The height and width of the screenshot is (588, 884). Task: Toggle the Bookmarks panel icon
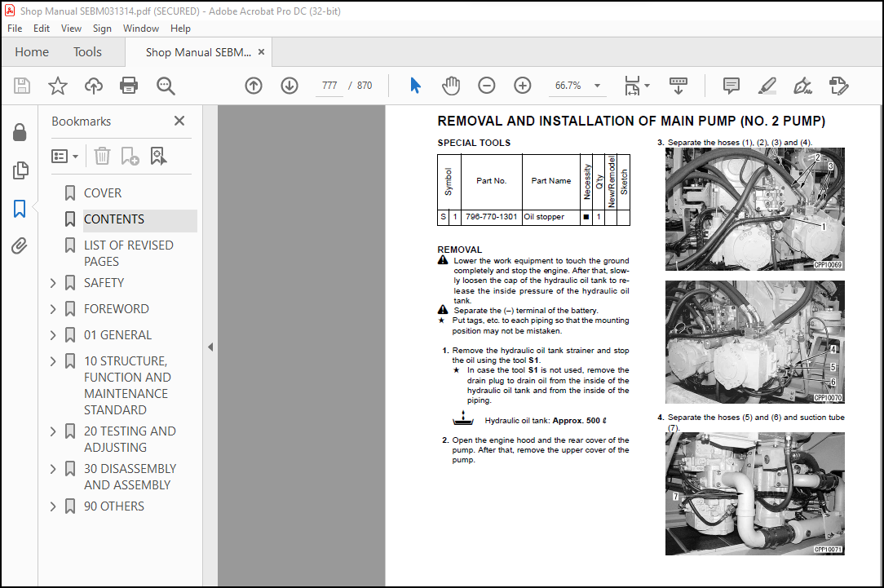[20, 209]
